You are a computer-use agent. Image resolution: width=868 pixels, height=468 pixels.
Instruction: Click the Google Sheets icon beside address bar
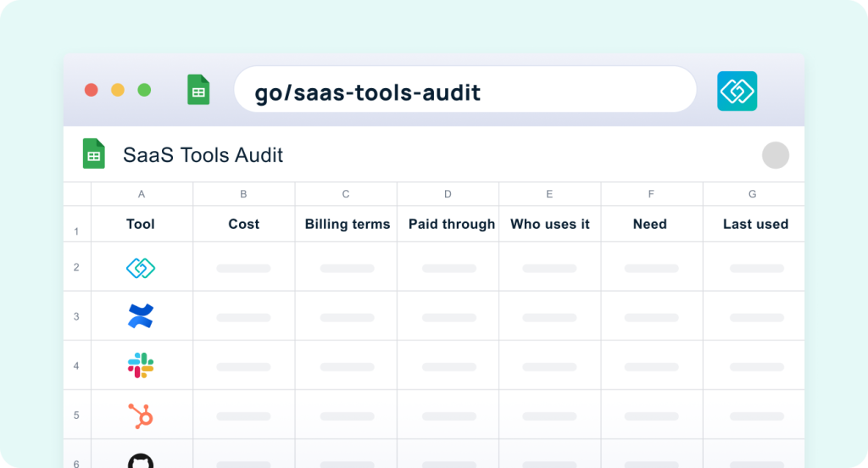click(x=198, y=90)
